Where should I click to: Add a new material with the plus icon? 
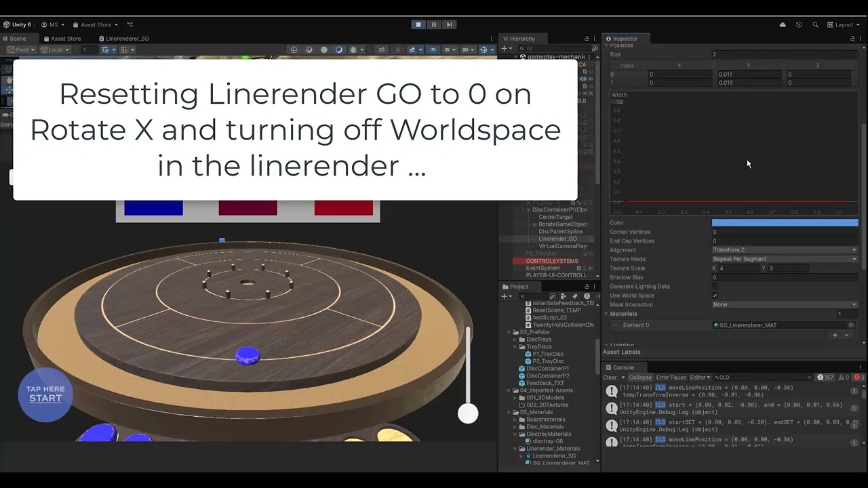click(835, 335)
